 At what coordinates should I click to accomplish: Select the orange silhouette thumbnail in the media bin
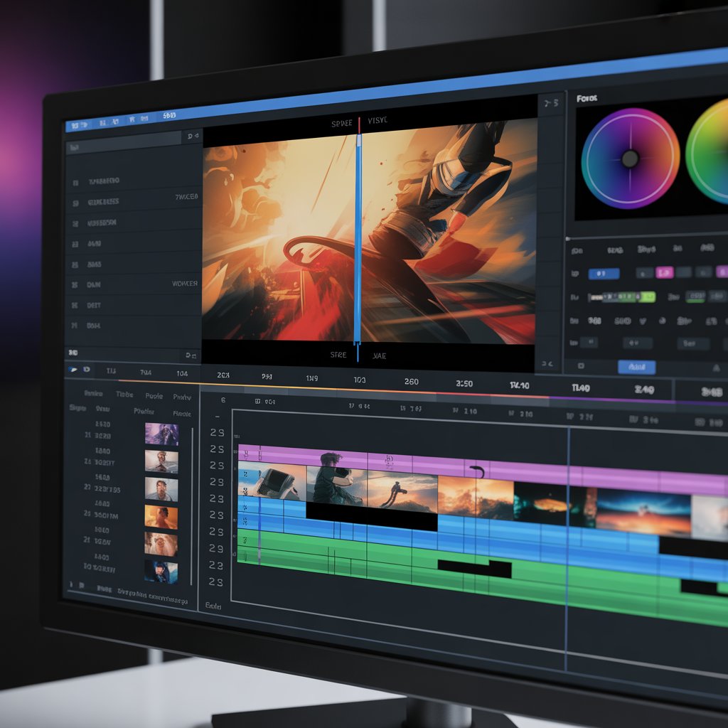pyautogui.click(x=161, y=517)
